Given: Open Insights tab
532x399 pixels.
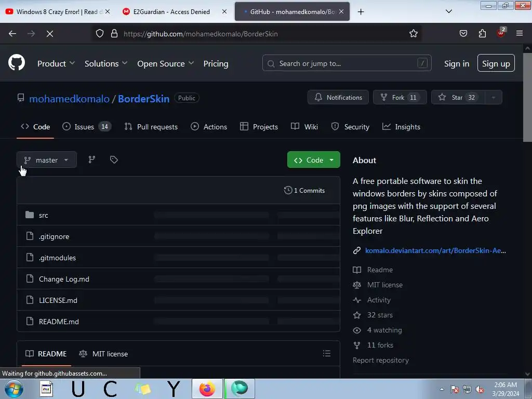Looking at the screenshot, I should 401,127.
